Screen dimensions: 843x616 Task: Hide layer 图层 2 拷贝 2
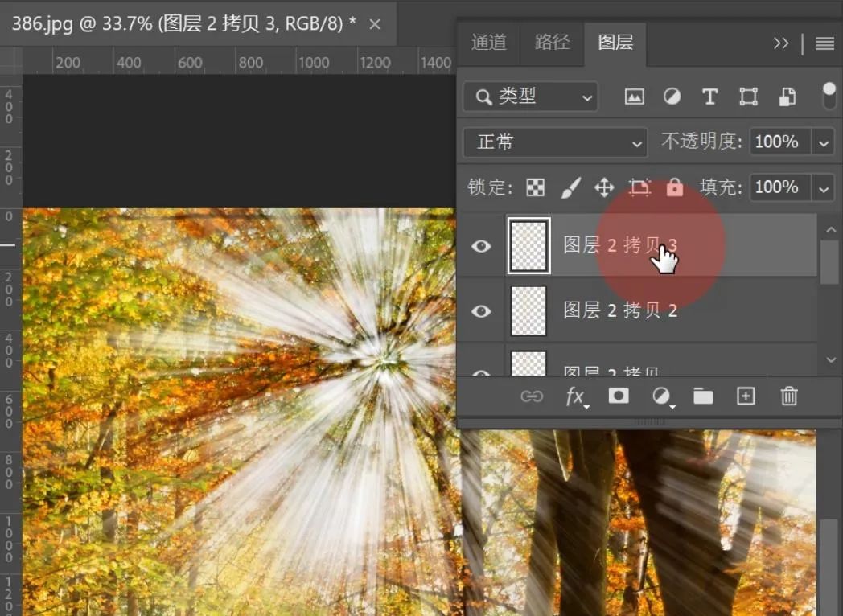coord(481,311)
